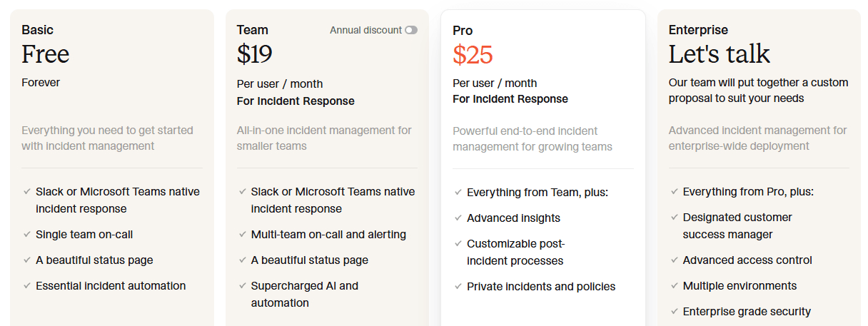Screen dimensions: 868x326
Task: Click the checkmark beside Everything from Team, plus
Action: (458, 193)
